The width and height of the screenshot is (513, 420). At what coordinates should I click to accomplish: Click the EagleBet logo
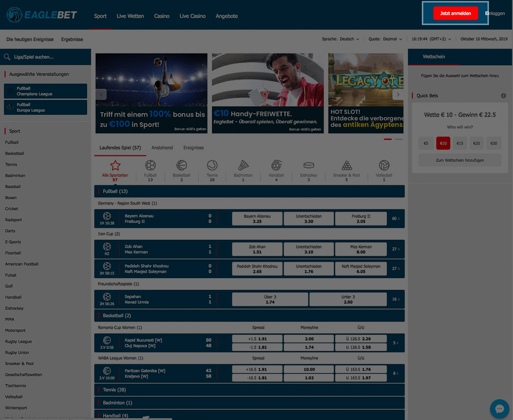click(42, 15)
